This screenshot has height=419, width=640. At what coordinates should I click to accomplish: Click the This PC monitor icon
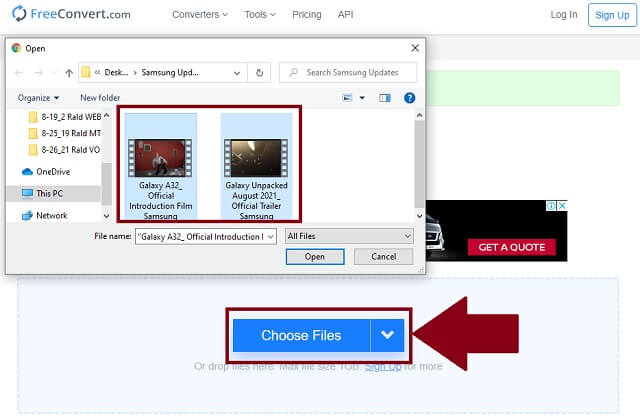(27, 193)
